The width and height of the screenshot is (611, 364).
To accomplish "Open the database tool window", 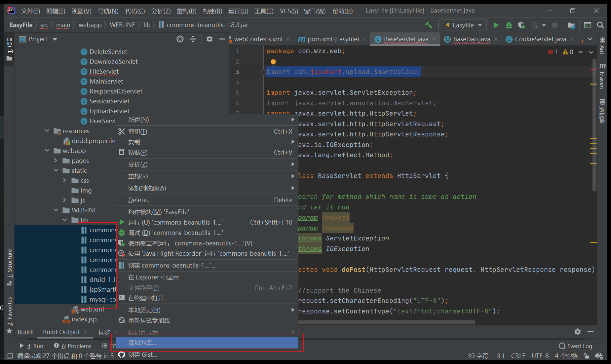I will [602, 111].
